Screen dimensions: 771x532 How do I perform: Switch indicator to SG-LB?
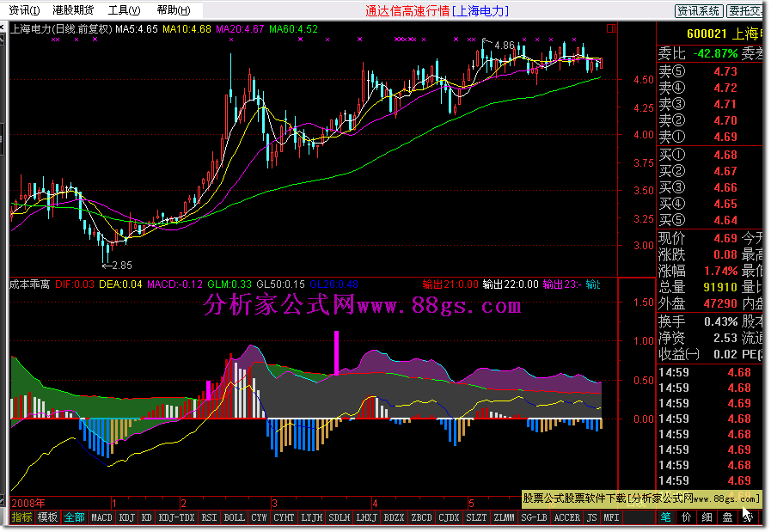point(534,517)
